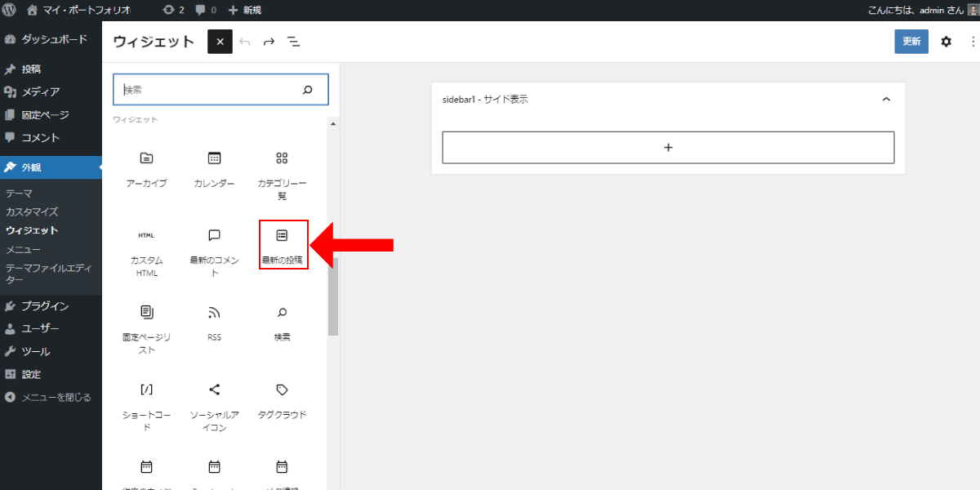Add a block with the plus button
This screenshot has width=980, height=490.
tap(668, 148)
